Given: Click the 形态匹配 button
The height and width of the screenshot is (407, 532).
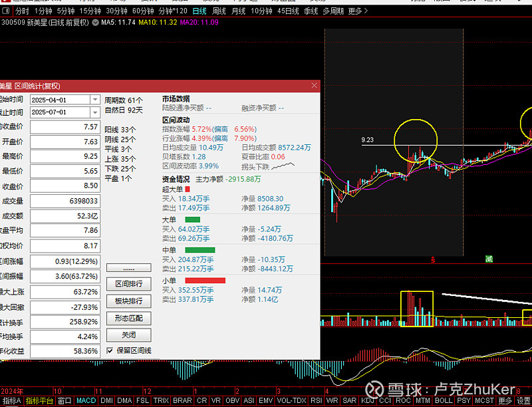Looking at the screenshot, I should 129,318.
